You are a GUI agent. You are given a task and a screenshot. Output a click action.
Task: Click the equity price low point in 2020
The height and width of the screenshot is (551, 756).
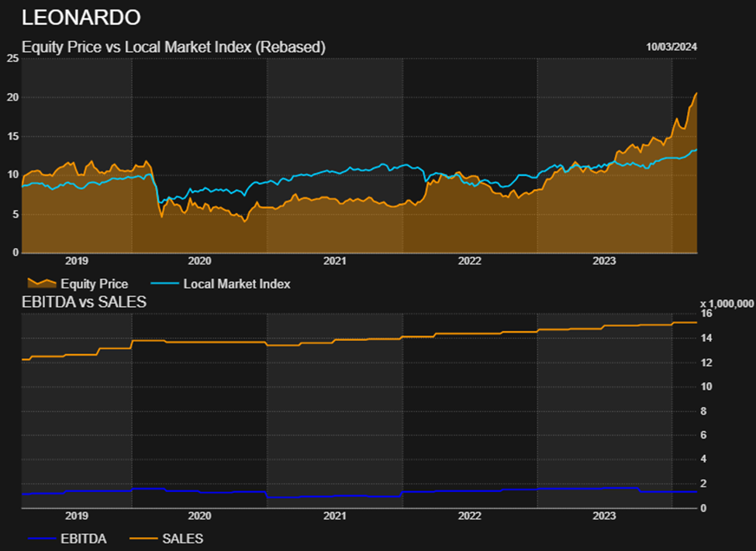coord(244,221)
